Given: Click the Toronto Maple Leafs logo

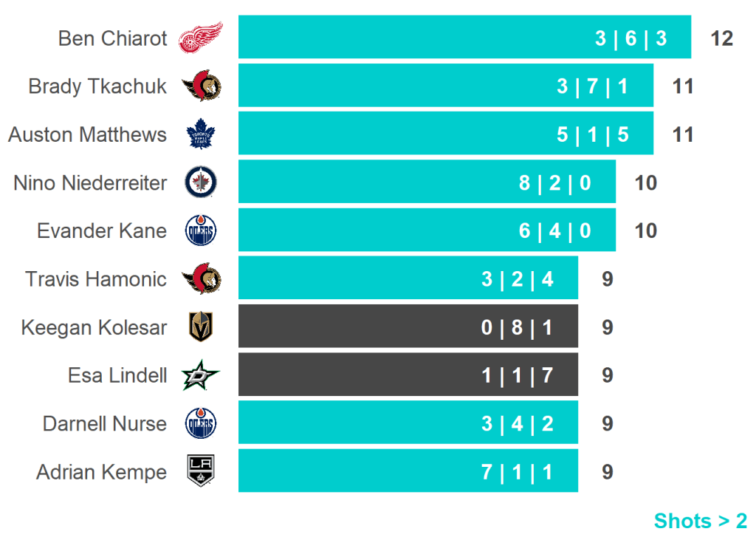Looking at the screenshot, I should click(x=201, y=134).
